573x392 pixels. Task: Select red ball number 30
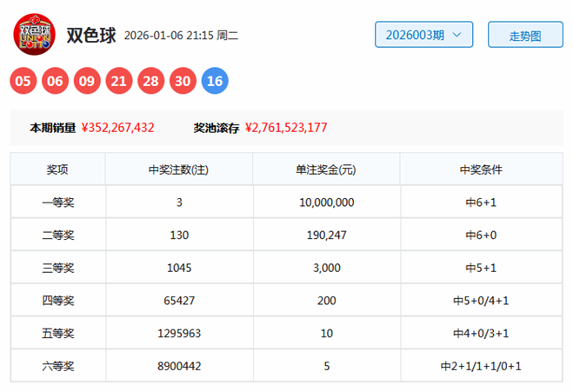coord(183,82)
